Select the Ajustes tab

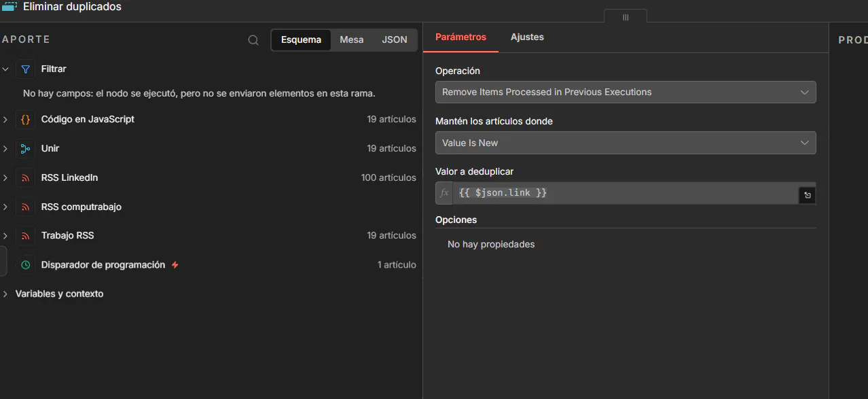pyautogui.click(x=527, y=37)
